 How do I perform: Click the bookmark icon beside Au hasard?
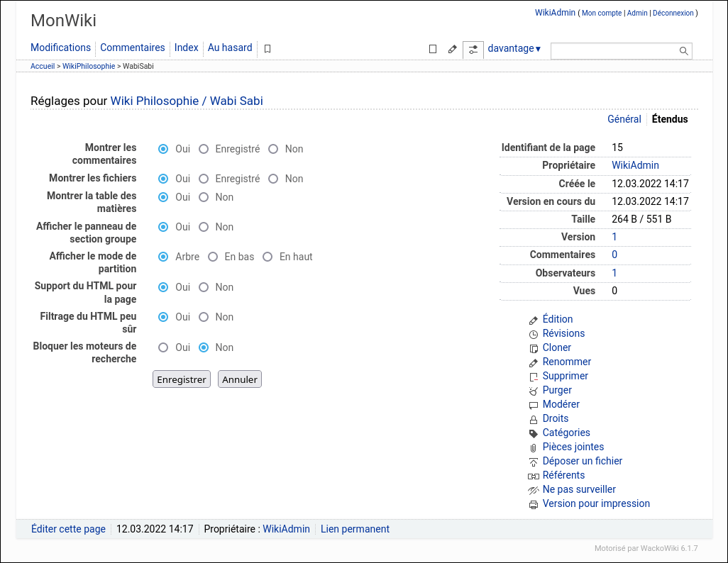pos(268,49)
